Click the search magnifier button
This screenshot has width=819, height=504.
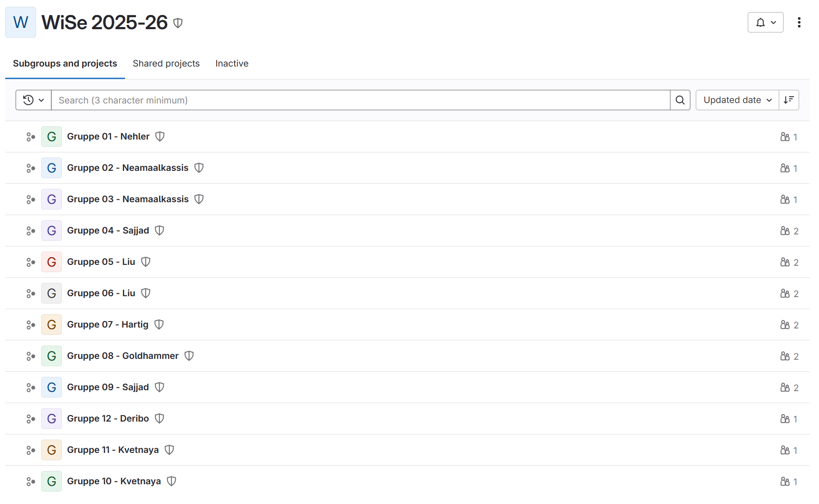tap(680, 100)
